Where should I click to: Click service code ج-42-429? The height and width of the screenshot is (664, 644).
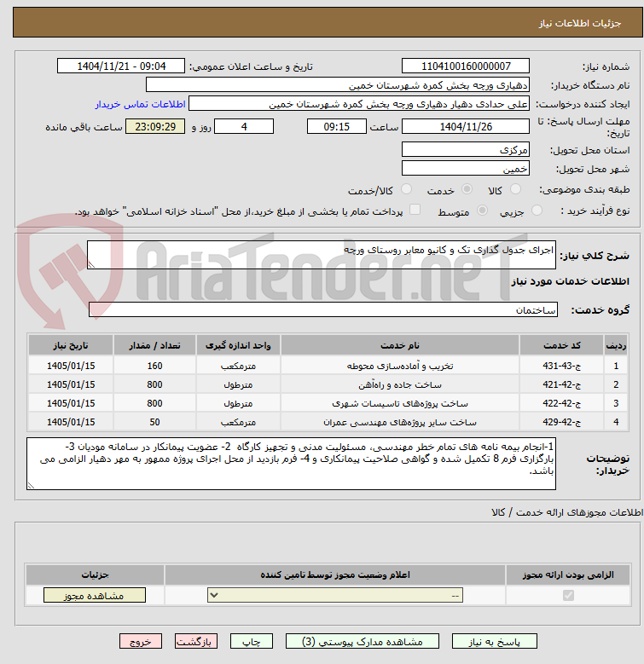(562, 422)
